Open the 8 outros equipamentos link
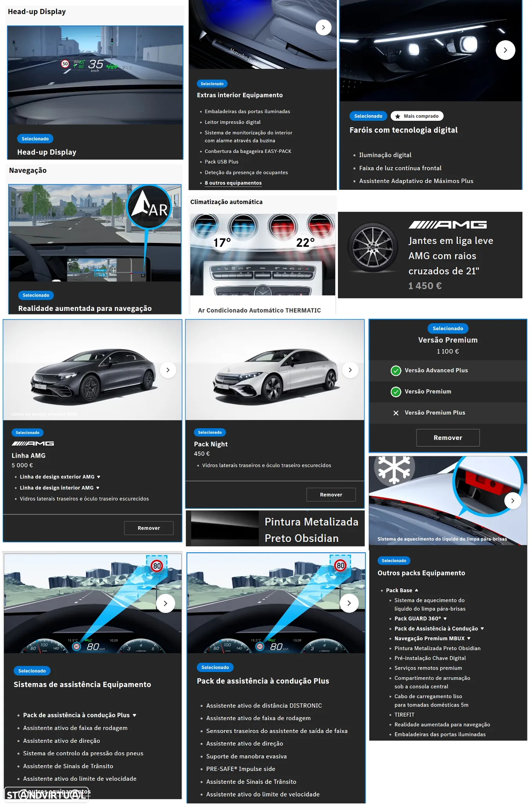 click(x=233, y=183)
